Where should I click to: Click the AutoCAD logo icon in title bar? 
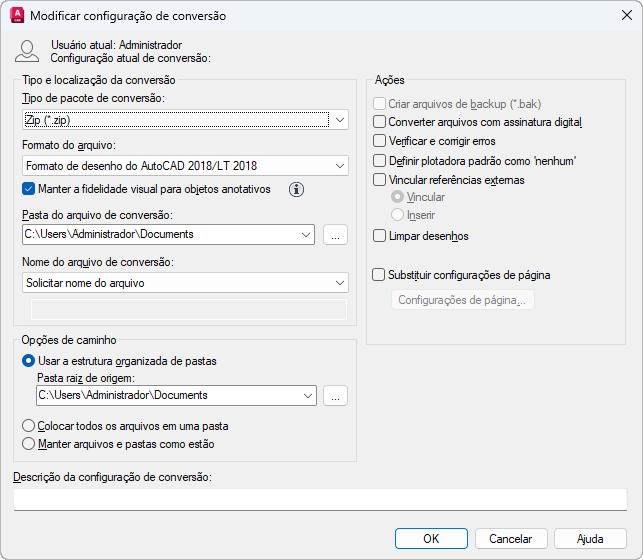point(17,16)
